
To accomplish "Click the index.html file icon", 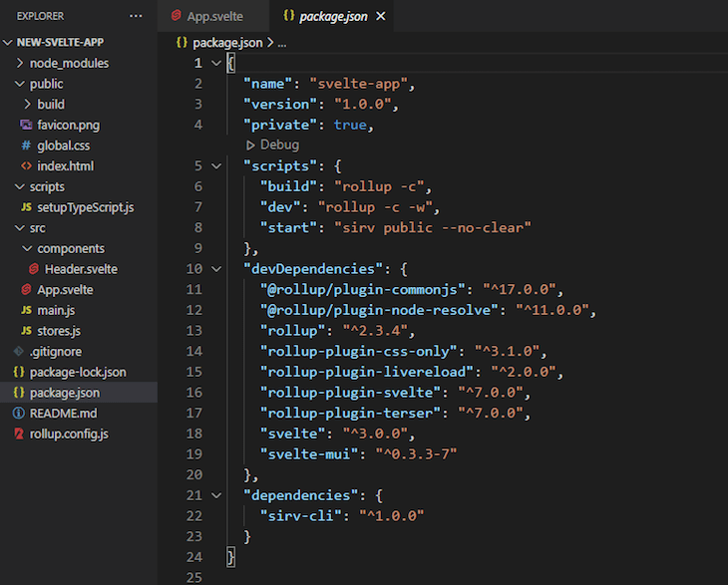I will point(27,166).
